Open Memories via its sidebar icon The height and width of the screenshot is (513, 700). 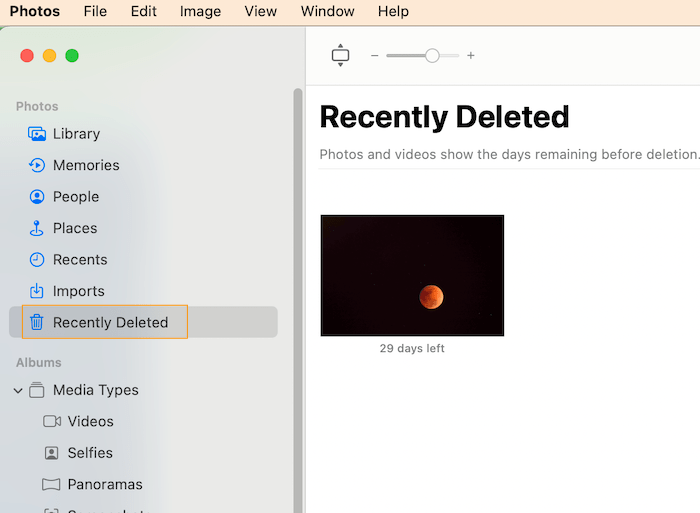(x=37, y=165)
